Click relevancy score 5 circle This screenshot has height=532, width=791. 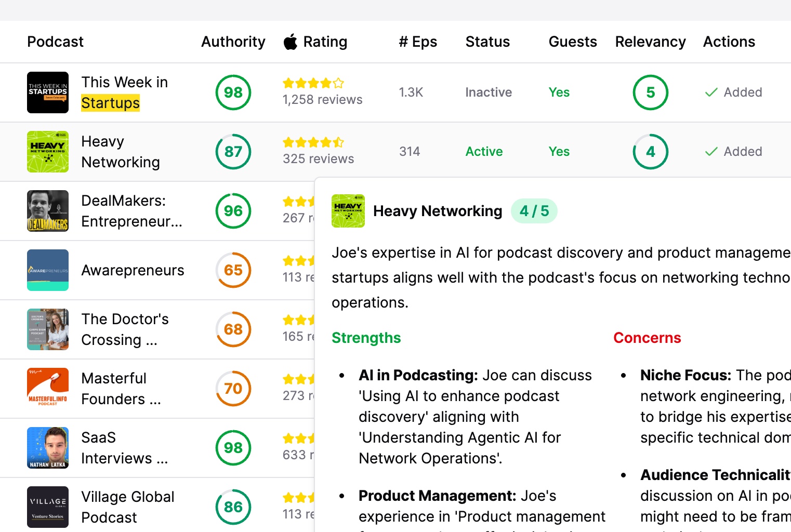point(651,92)
